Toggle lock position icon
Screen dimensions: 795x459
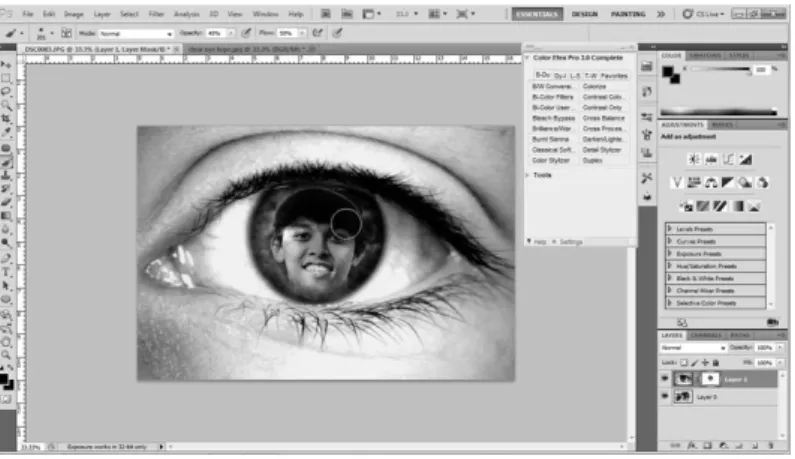click(x=705, y=363)
